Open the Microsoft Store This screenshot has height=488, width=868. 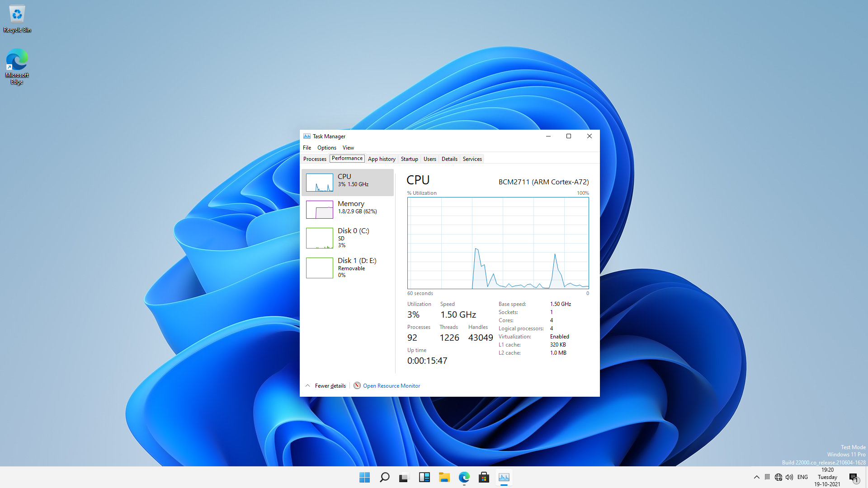[484, 477]
